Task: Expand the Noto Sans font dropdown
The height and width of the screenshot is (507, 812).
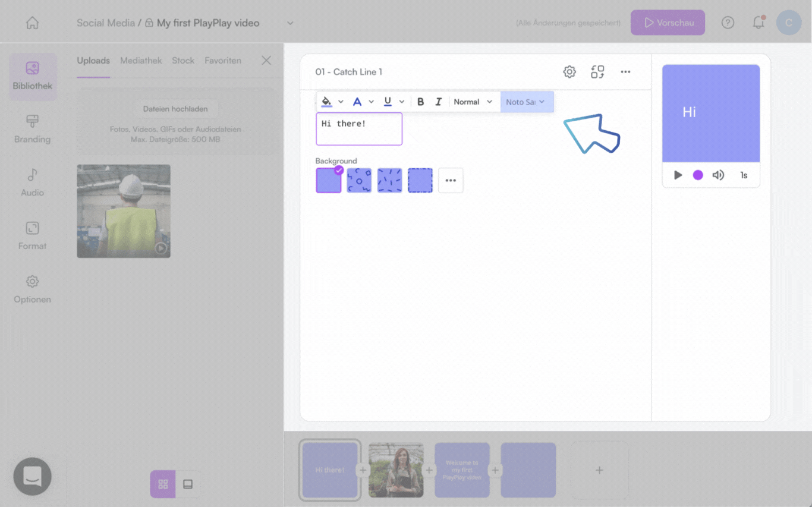Action: pyautogui.click(x=527, y=102)
